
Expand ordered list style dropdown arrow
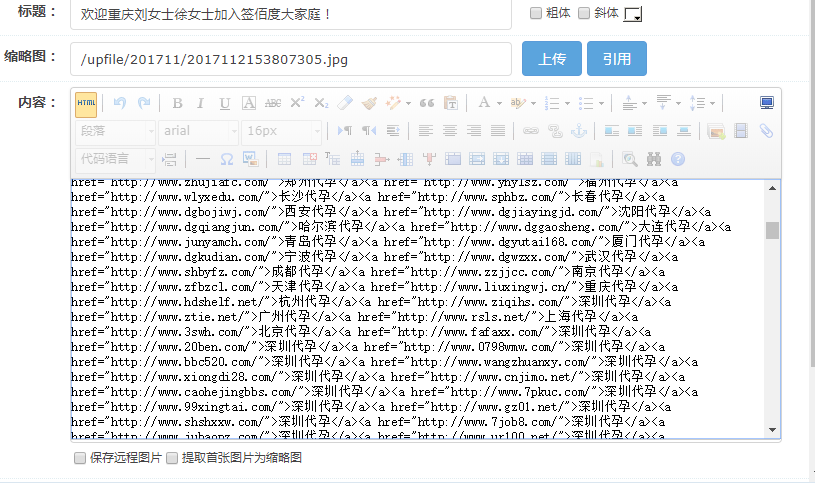coord(567,103)
